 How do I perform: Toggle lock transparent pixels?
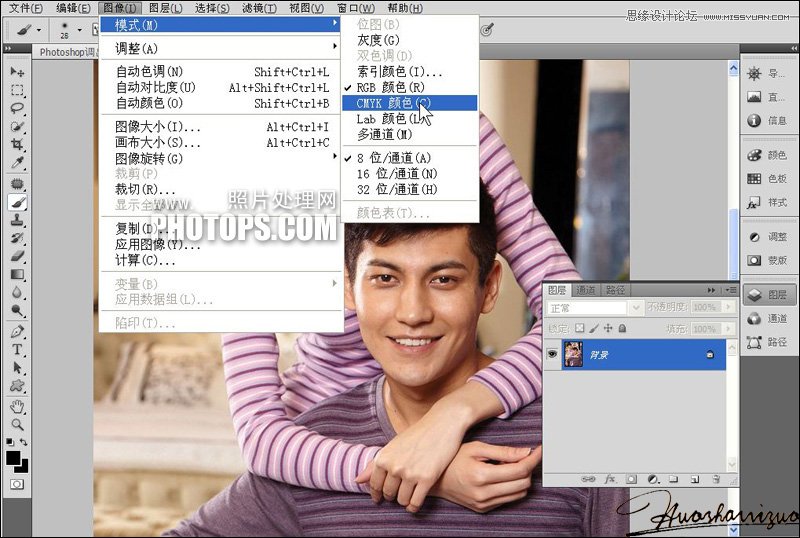click(580, 328)
